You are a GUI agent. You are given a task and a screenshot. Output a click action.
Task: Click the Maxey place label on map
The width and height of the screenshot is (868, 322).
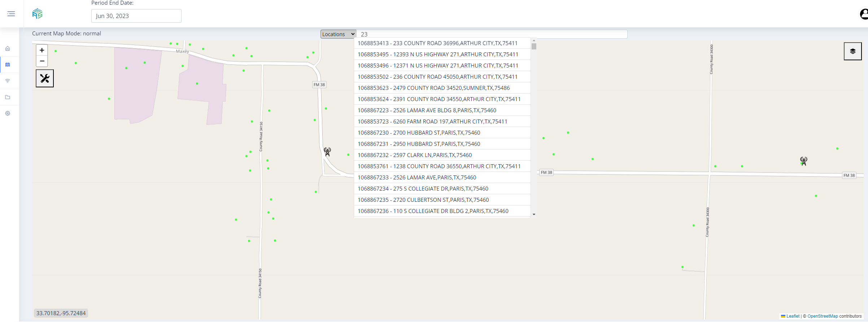[182, 51]
